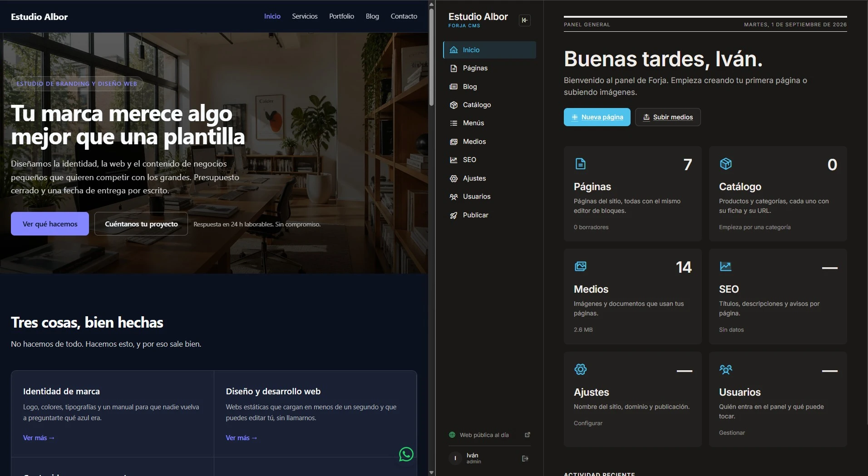Open Servicios in the website navigation
The width and height of the screenshot is (868, 476).
click(305, 16)
